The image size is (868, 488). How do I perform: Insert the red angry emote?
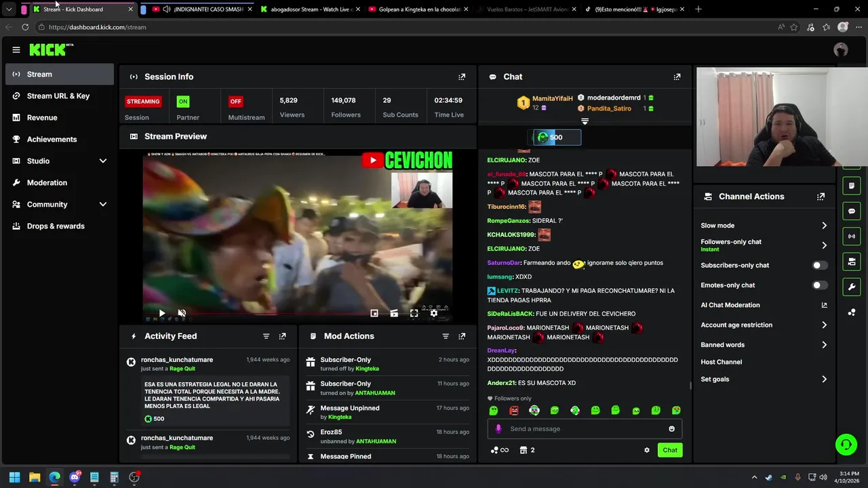click(x=514, y=410)
